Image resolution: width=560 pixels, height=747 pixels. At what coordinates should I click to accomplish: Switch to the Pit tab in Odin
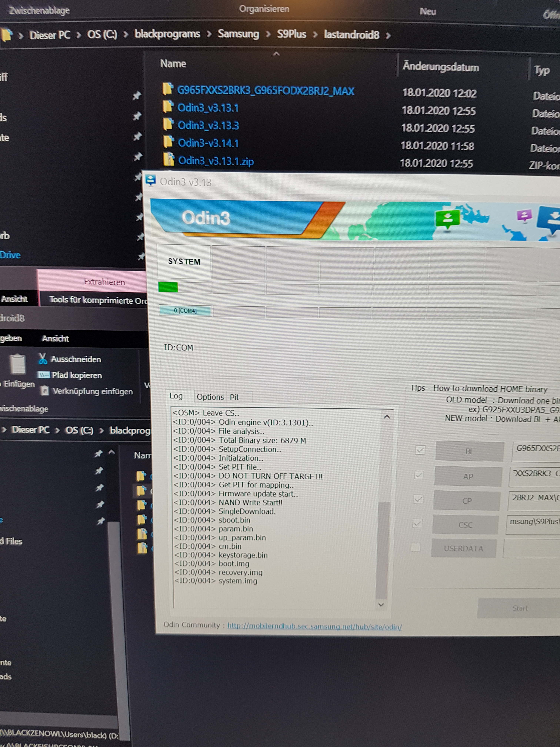[x=234, y=397]
